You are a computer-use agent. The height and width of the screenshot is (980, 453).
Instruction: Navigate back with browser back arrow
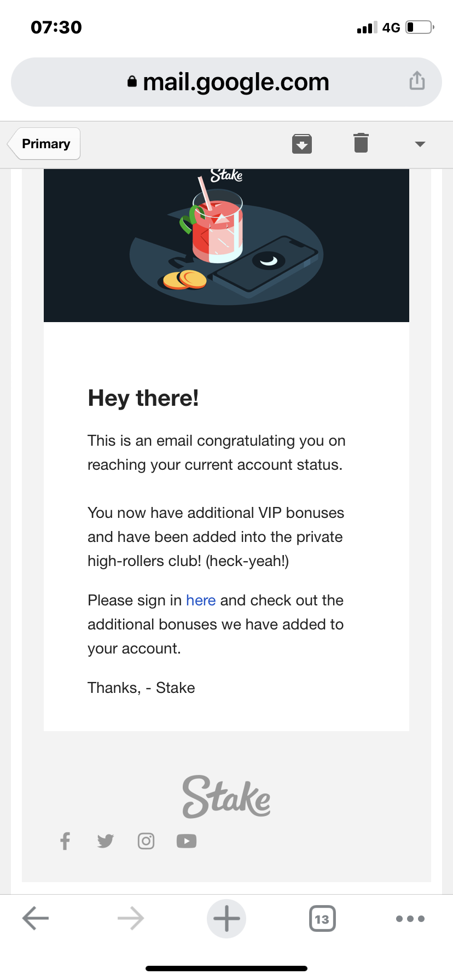pos(36,918)
